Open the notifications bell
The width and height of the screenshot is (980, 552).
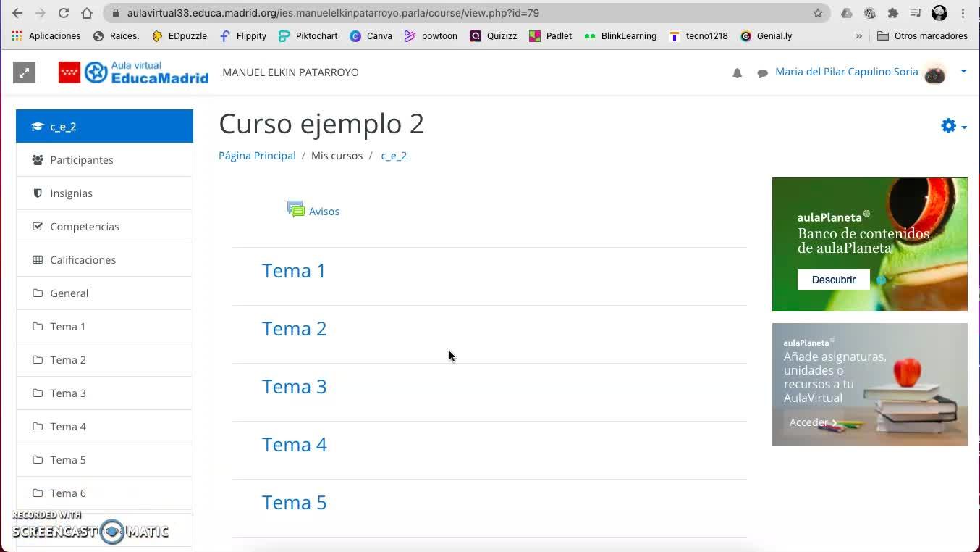click(x=737, y=73)
